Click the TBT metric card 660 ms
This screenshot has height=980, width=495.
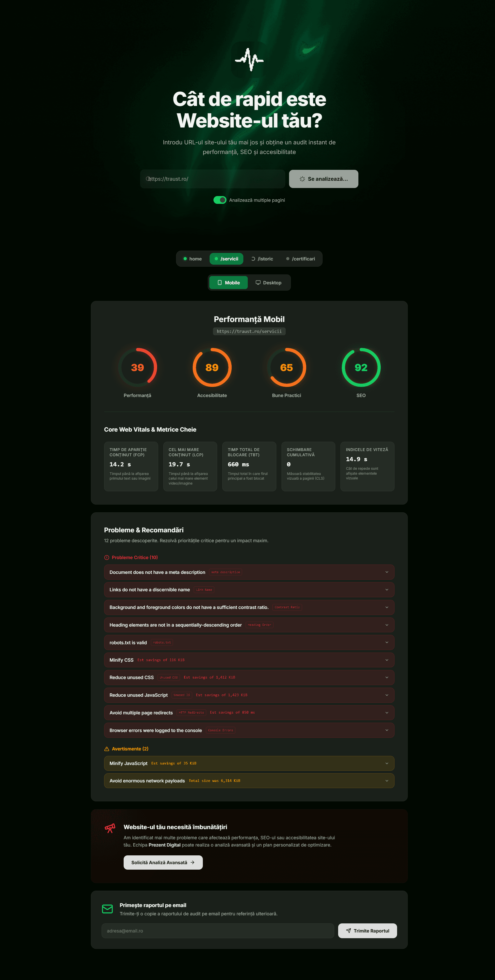(249, 466)
